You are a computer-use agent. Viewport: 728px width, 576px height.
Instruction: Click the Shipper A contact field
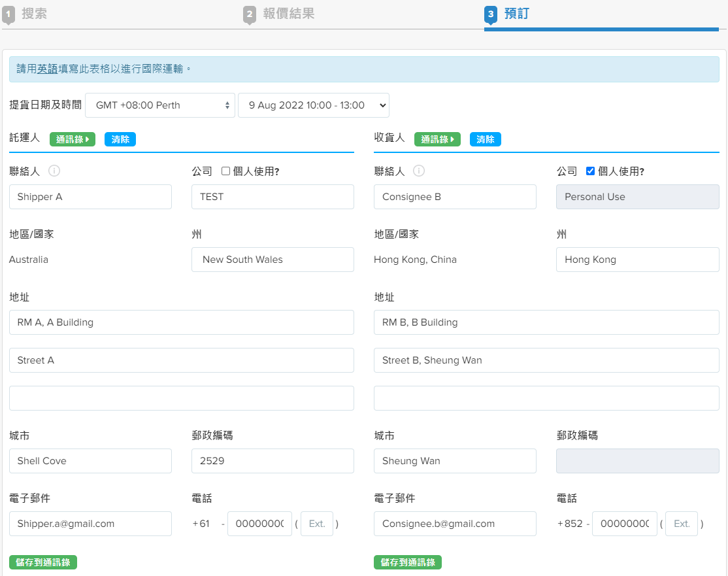coord(91,197)
